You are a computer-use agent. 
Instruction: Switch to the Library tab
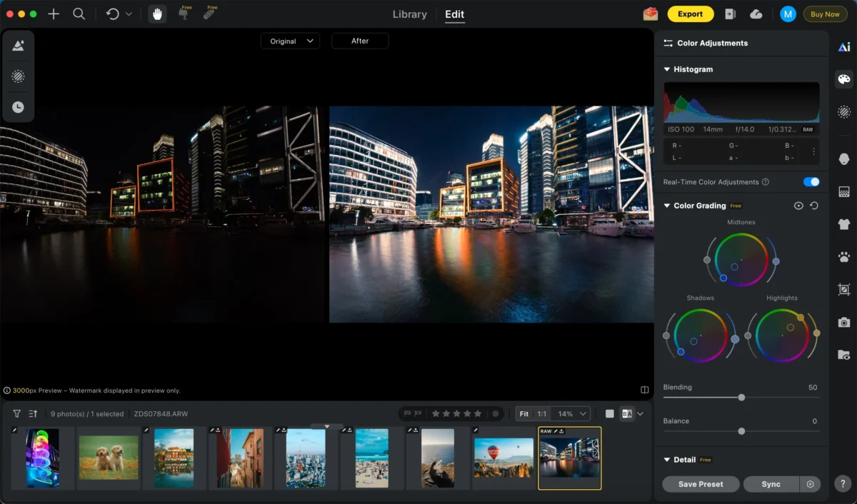[x=410, y=14]
